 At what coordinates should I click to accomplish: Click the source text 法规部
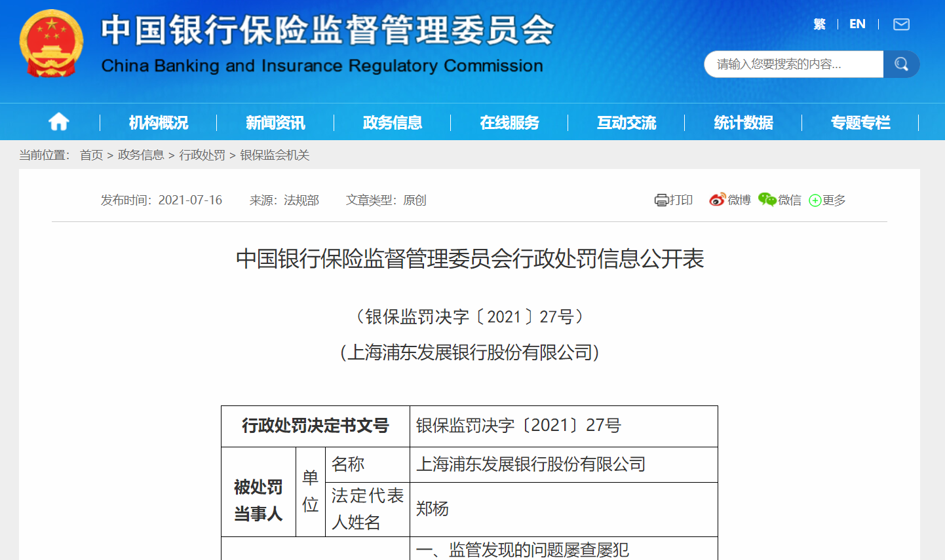pyautogui.click(x=301, y=200)
